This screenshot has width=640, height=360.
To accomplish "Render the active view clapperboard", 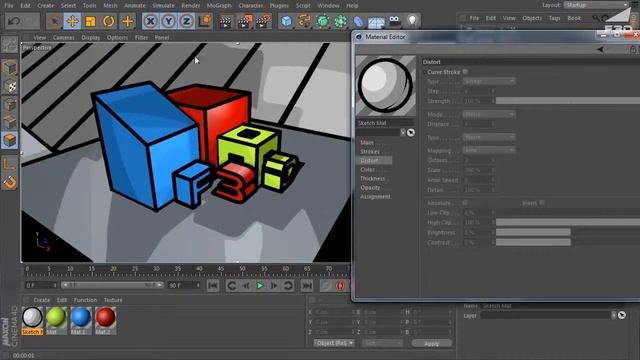I will pyautogui.click(x=225, y=21).
